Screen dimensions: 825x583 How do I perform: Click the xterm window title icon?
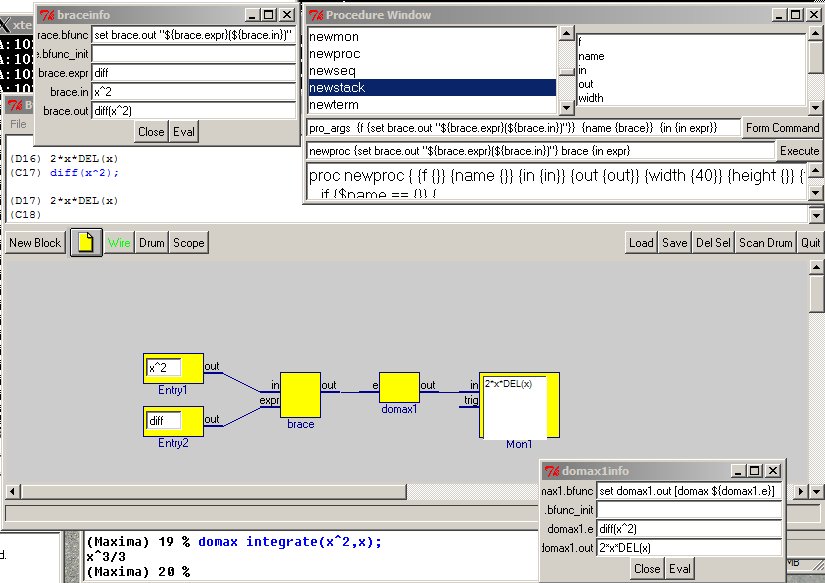(x=5, y=25)
